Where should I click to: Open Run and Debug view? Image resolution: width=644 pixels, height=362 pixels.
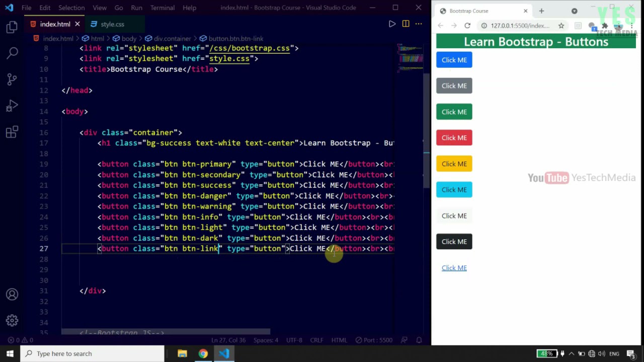(12, 106)
